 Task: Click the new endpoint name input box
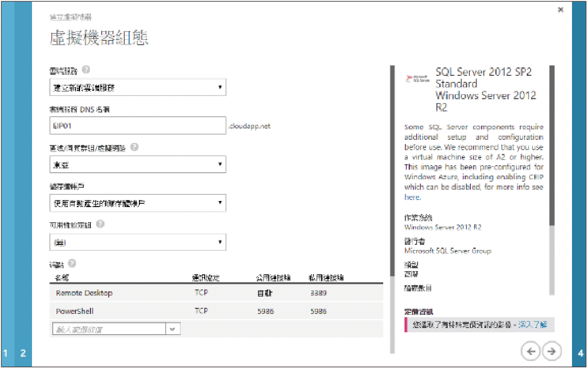[109, 329]
